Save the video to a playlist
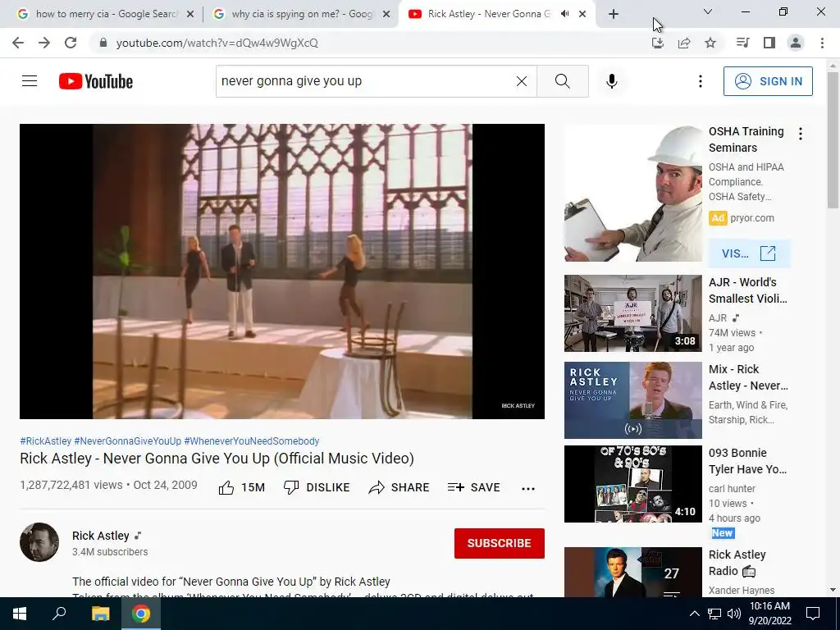The image size is (840, 630). 473,487
